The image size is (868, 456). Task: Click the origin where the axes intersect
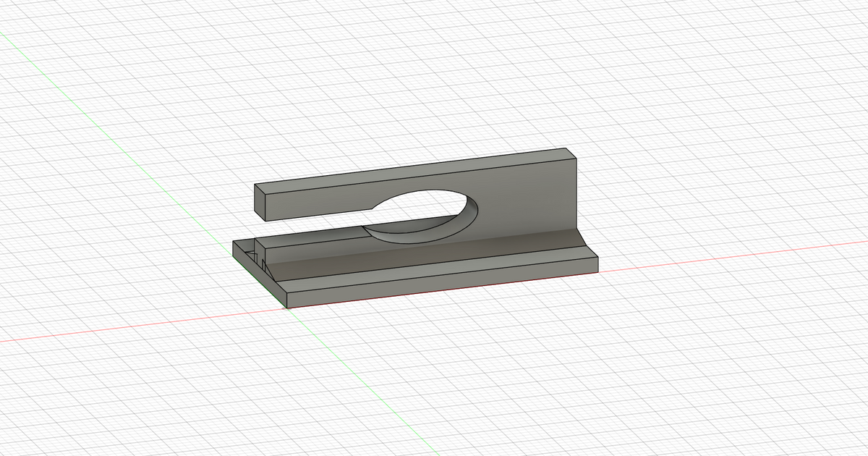click(286, 308)
